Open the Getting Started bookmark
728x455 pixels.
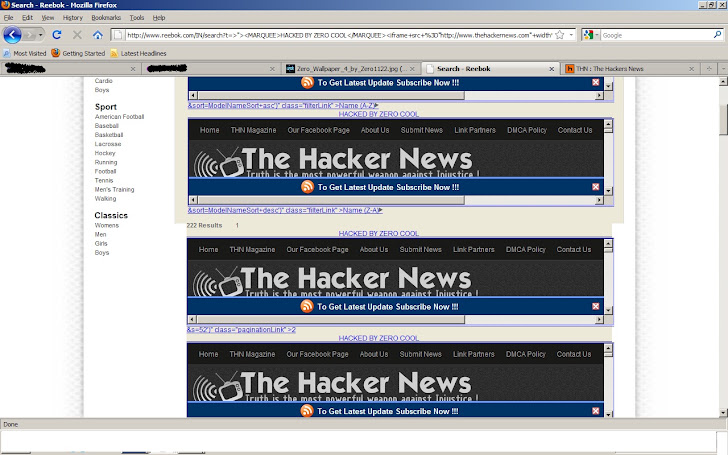[x=78, y=53]
